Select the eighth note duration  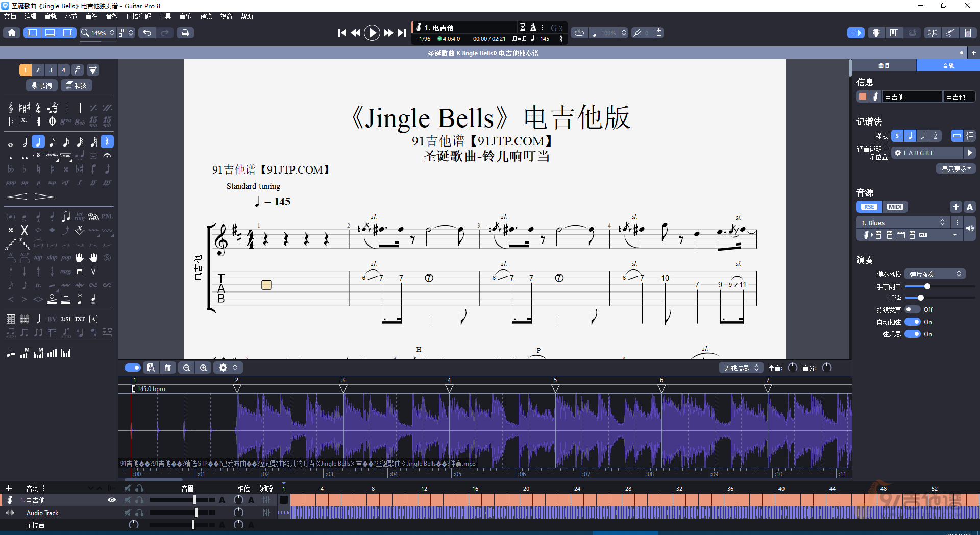52,142
